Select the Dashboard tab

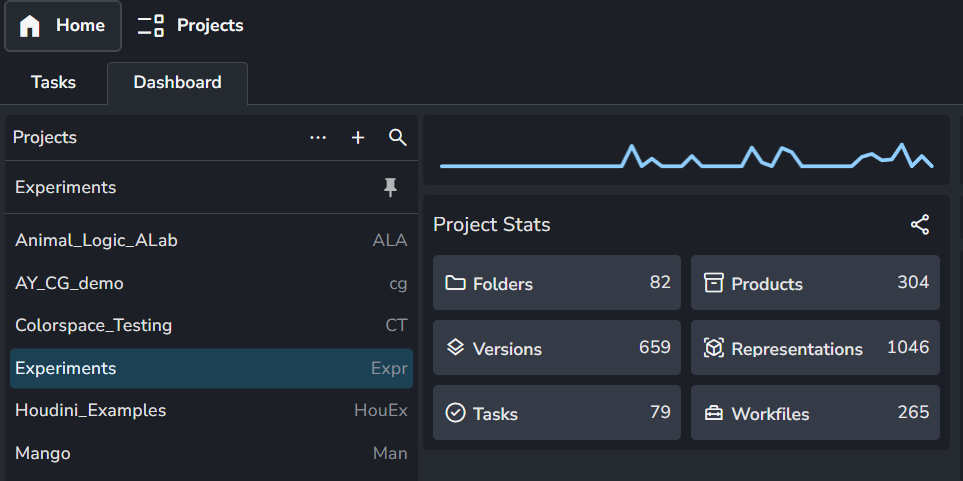[x=177, y=82]
